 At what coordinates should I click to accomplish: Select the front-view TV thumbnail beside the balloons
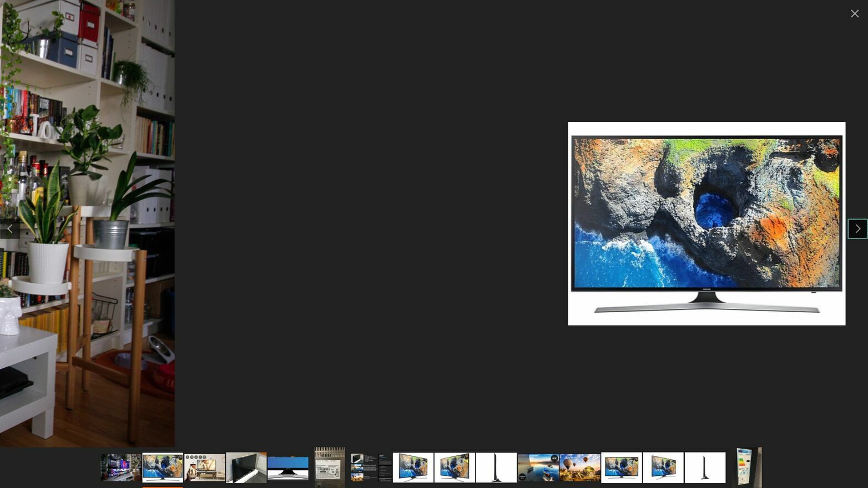pyautogui.click(x=622, y=467)
